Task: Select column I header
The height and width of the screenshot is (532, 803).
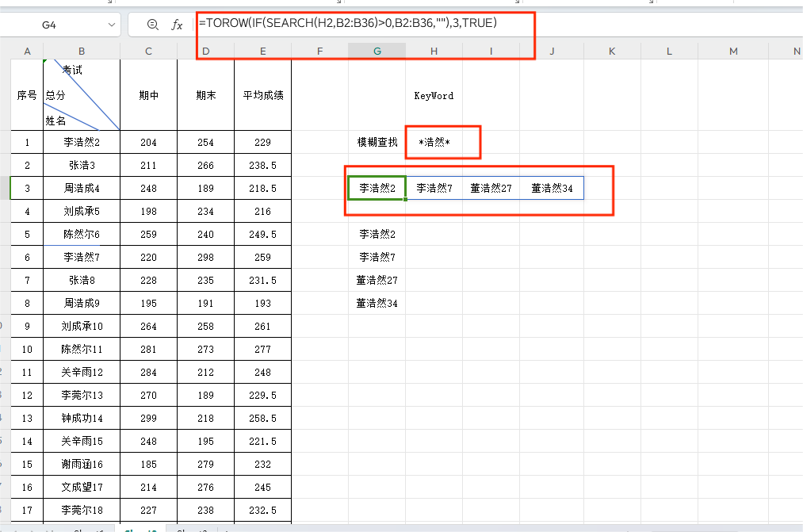Action: click(491, 52)
